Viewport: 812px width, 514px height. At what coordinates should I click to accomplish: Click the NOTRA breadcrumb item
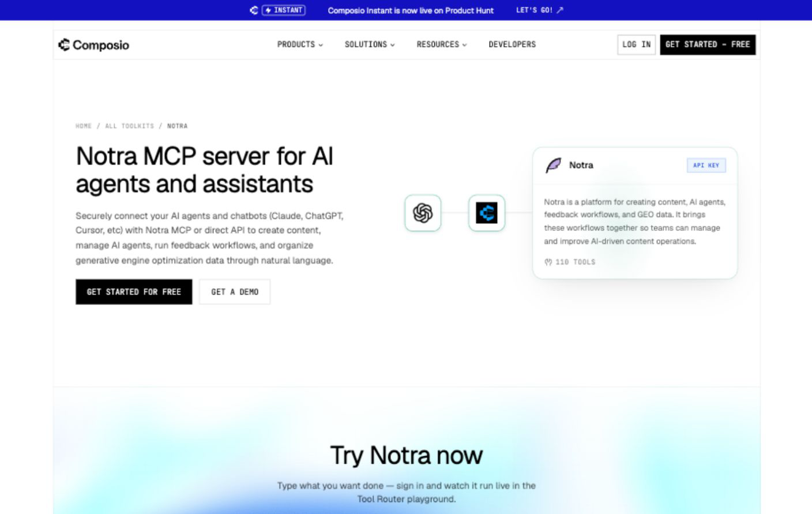pyautogui.click(x=178, y=126)
